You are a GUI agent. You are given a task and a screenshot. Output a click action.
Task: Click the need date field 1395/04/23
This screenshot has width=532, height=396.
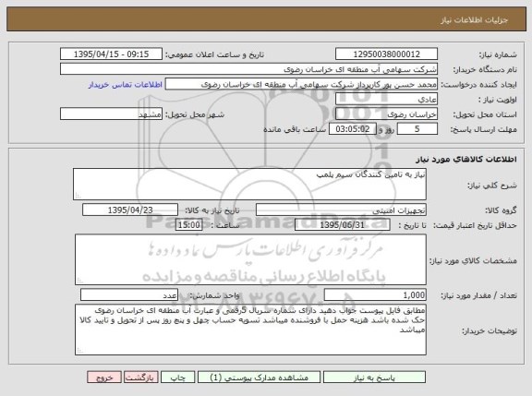130,210
